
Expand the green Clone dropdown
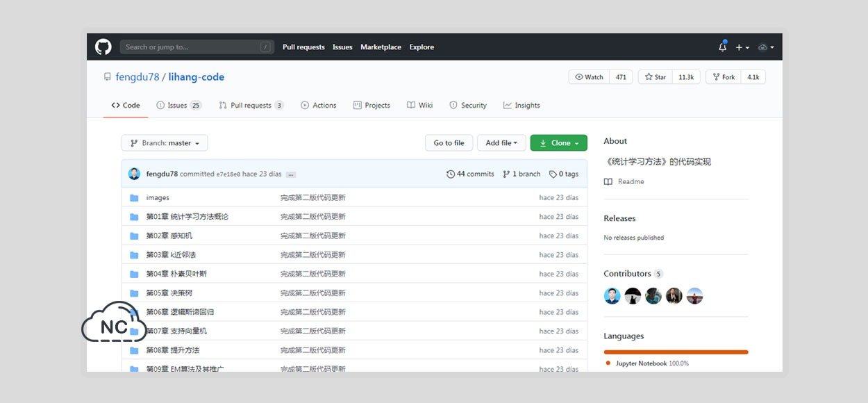coord(559,143)
